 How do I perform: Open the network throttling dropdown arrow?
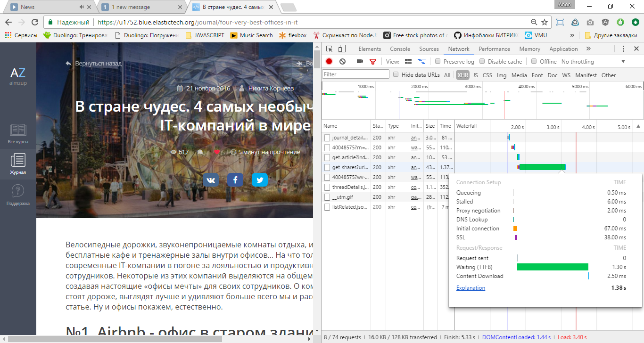(623, 61)
